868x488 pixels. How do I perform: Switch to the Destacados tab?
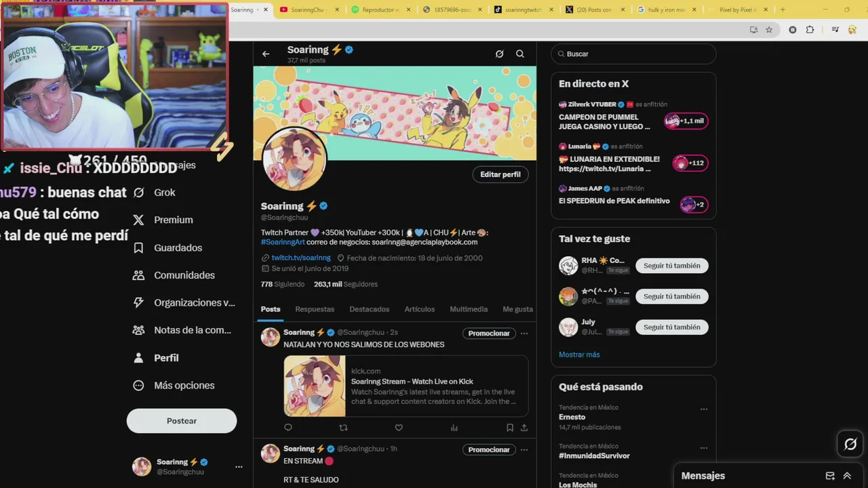point(370,309)
